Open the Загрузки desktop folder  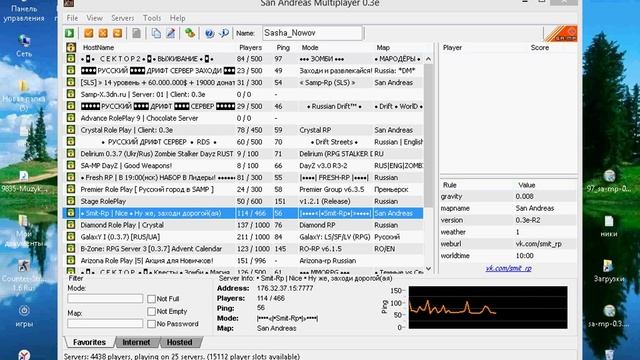coord(609,271)
